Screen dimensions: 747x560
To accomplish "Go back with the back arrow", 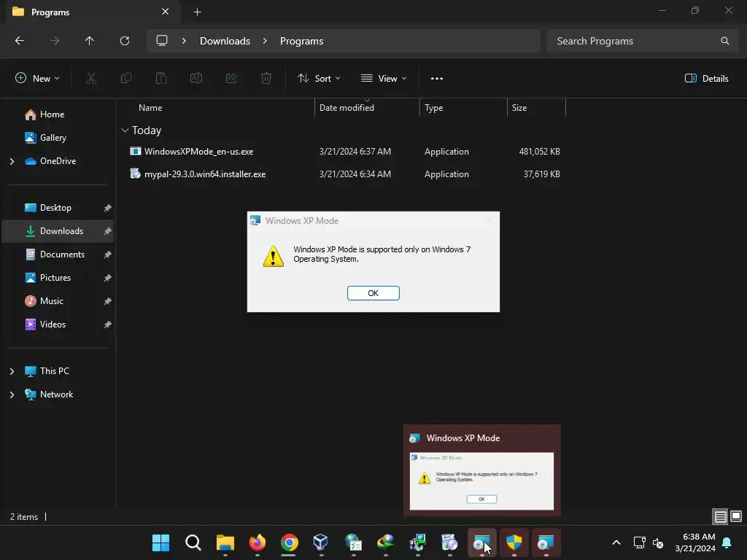I will [20, 41].
